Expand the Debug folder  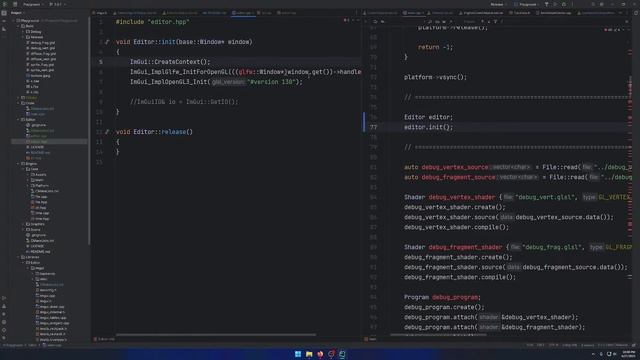pos(23,31)
